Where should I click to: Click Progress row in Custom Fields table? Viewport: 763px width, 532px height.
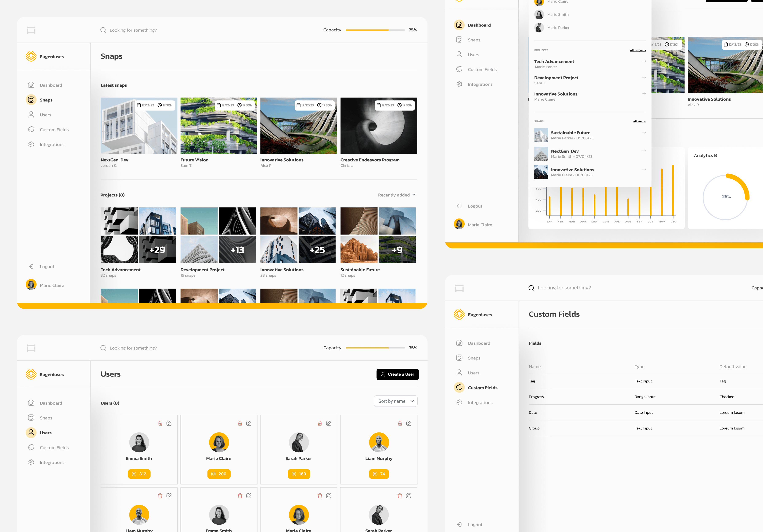[645, 397]
